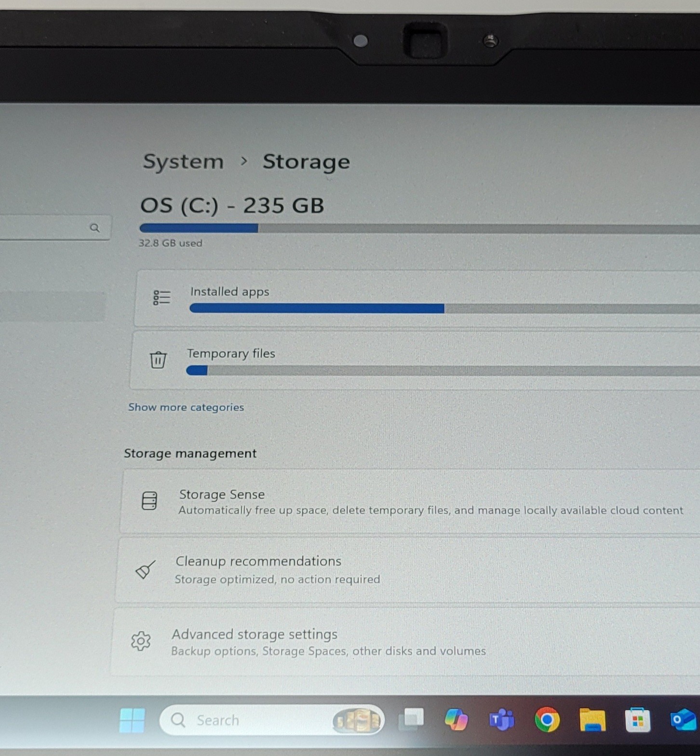Click Show more categories link
The image size is (700, 756).
point(186,408)
